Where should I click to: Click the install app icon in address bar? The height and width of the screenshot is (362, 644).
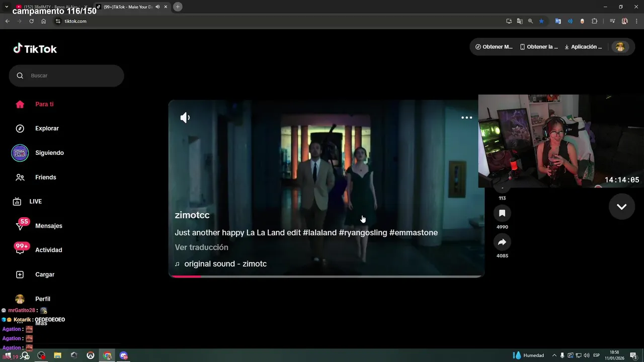tap(509, 21)
